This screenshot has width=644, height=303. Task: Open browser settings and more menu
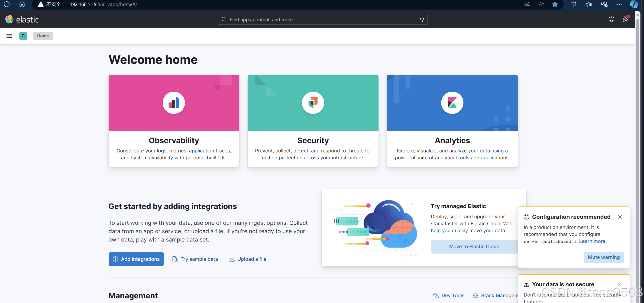point(619,4)
